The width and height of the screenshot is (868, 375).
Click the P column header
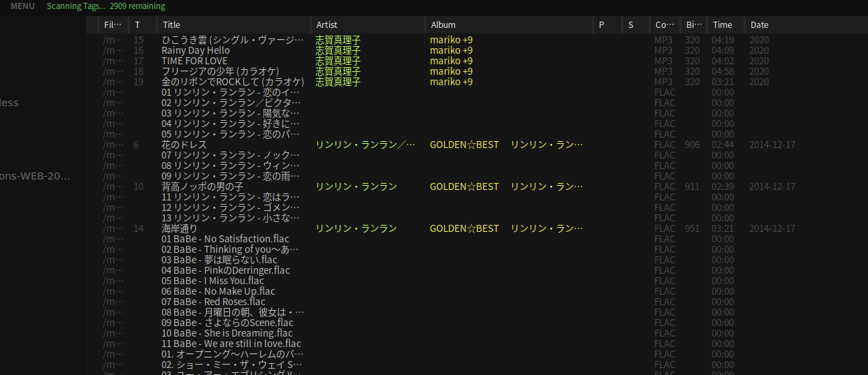coord(607,25)
